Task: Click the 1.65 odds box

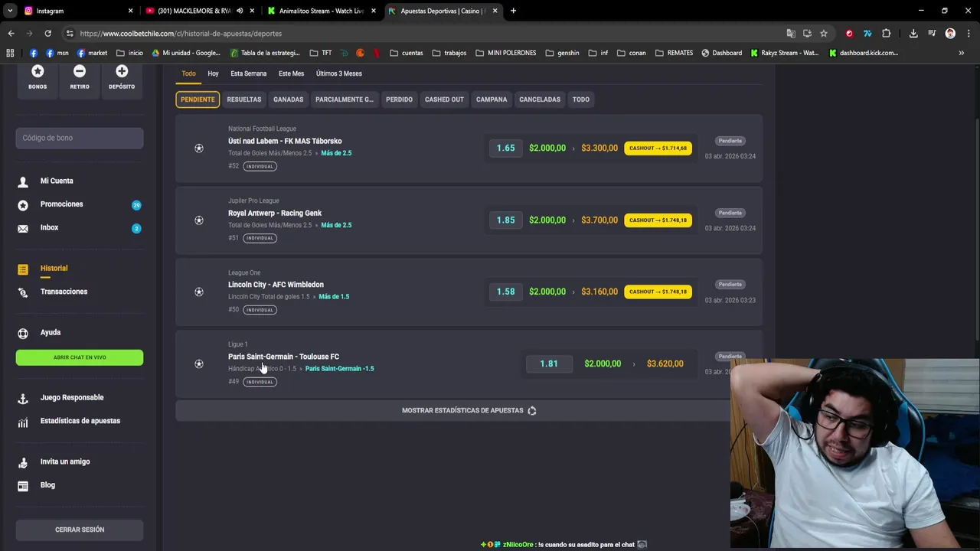Action: [x=505, y=148]
